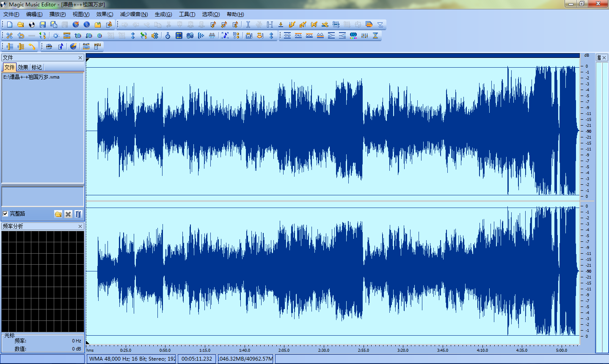Click the Save As icon with documents
Screen dimensions: 609x364
pos(54,25)
